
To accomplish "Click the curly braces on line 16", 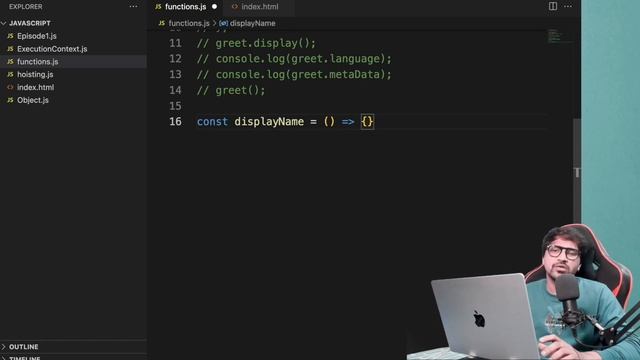I will pyautogui.click(x=367, y=122).
